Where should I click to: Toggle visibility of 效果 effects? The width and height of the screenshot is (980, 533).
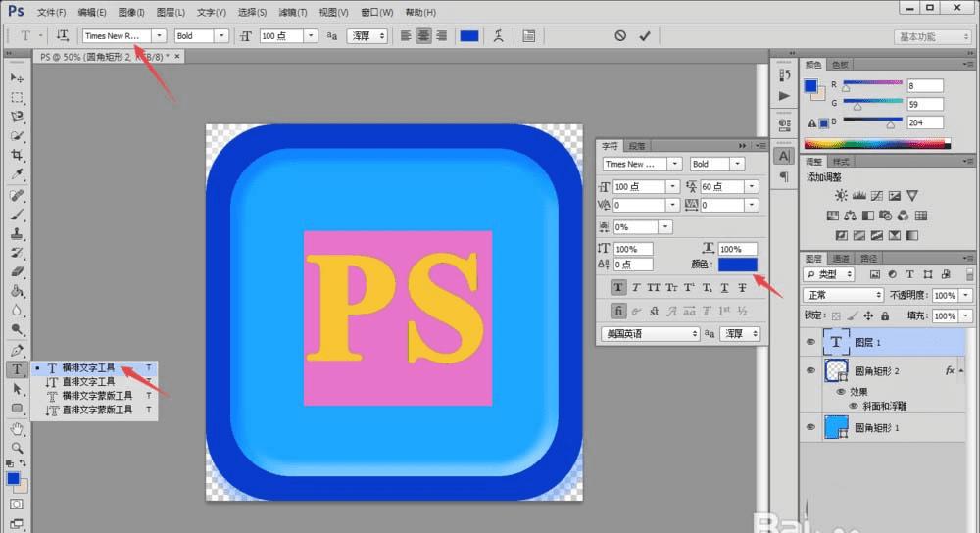click(x=841, y=392)
